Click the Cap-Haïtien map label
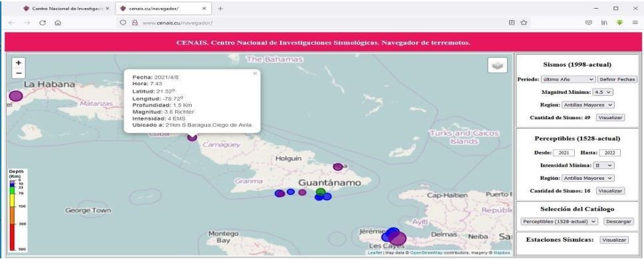Image resolution: width=644 pixels, height=259 pixels. point(447,195)
